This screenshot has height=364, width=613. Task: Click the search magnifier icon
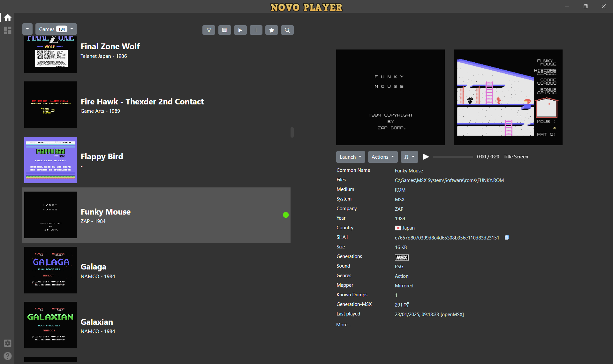point(287,30)
